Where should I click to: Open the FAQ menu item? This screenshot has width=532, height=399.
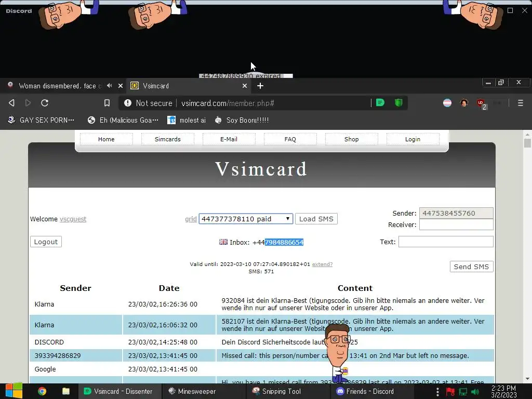pos(290,139)
